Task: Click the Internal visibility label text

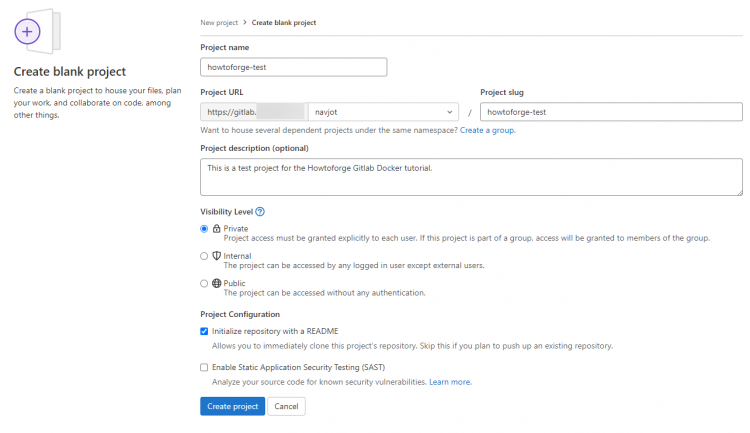Action: 237,256
